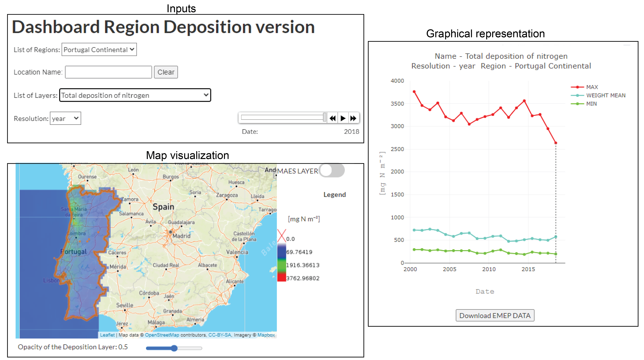Expand the List of Layers dropdown

135,95
